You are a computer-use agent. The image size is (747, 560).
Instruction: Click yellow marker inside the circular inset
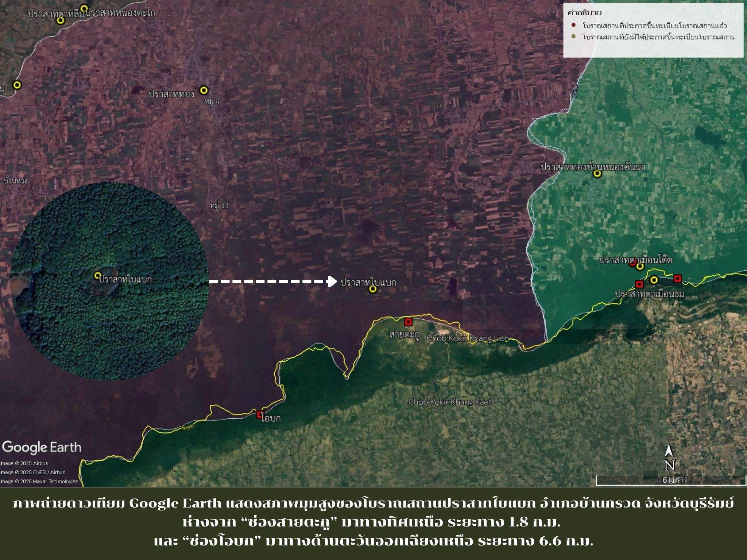(97, 275)
